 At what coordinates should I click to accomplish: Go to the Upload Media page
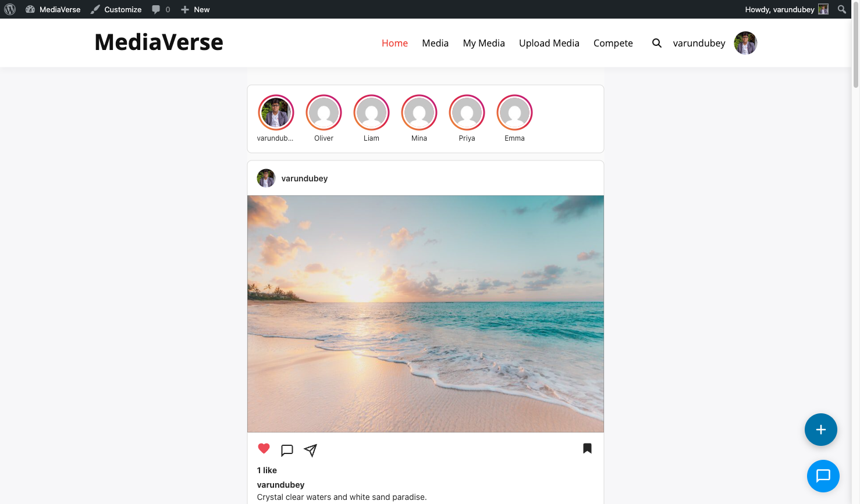(x=549, y=43)
